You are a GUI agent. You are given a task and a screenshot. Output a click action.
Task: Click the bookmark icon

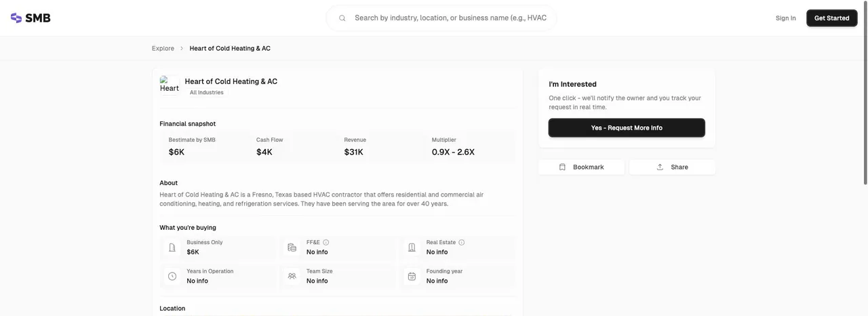(x=562, y=167)
